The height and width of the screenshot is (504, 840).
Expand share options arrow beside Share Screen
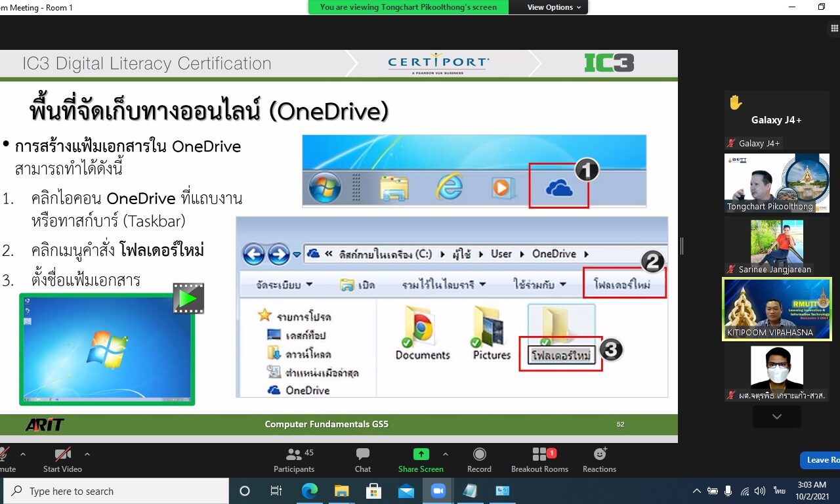click(x=446, y=453)
